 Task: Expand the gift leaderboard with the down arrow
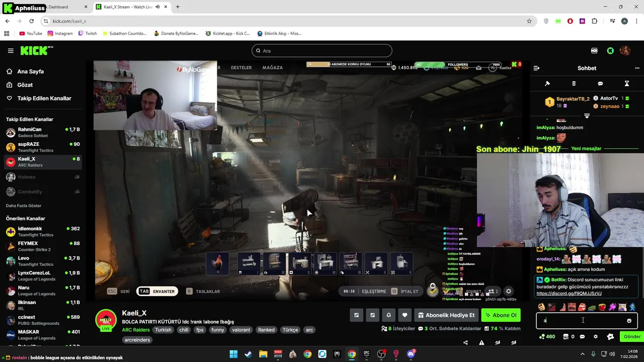587,116
